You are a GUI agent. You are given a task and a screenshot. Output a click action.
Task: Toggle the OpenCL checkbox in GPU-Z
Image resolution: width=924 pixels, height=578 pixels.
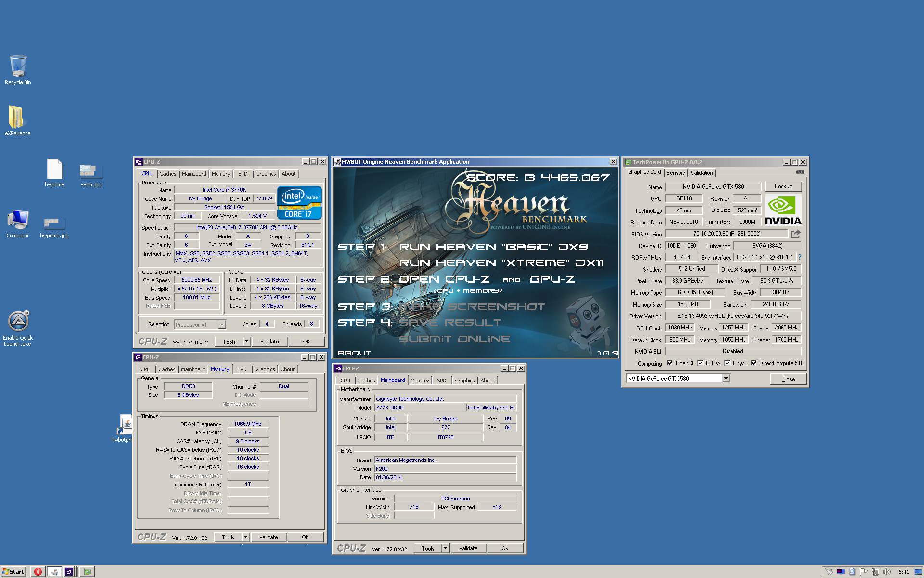[670, 363]
